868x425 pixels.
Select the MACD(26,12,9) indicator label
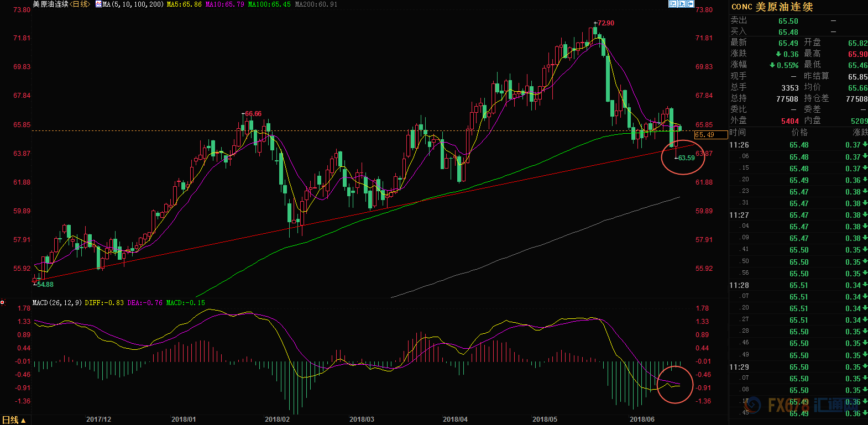(57, 303)
